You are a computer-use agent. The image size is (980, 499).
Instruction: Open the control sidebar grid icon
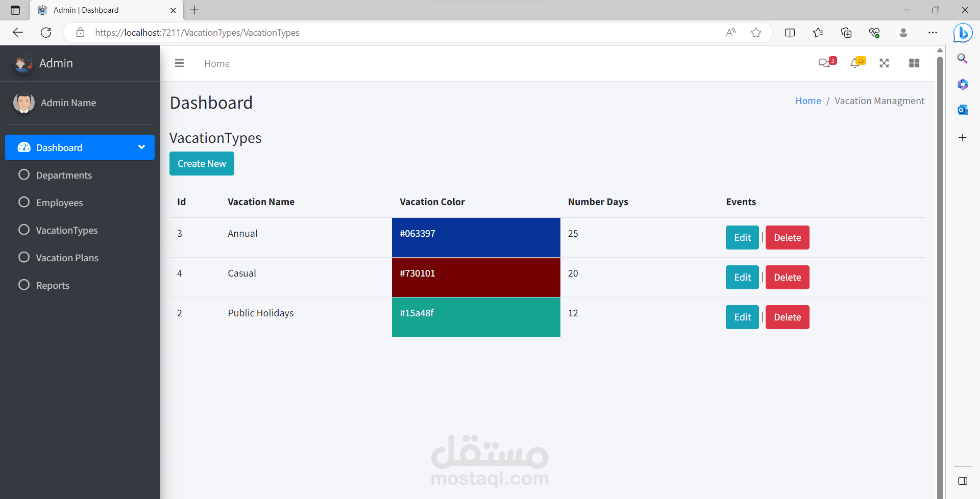click(x=914, y=63)
